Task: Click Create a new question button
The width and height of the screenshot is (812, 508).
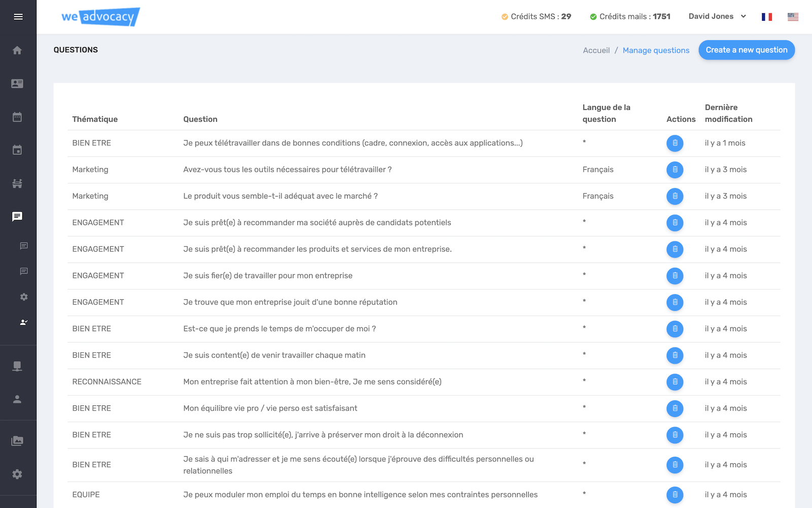Action: coord(747,50)
